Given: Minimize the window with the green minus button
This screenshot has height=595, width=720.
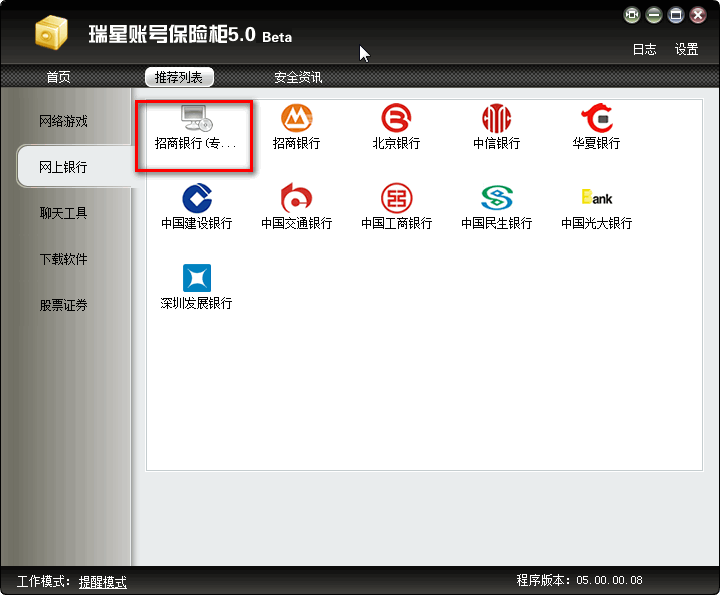Looking at the screenshot, I should pyautogui.click(x=654, y=15).
